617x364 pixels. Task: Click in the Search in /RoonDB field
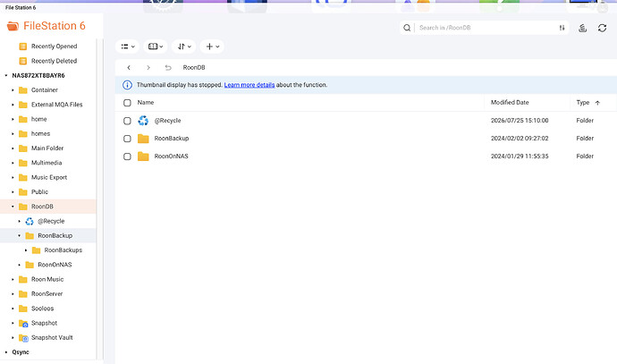point(486,28)
